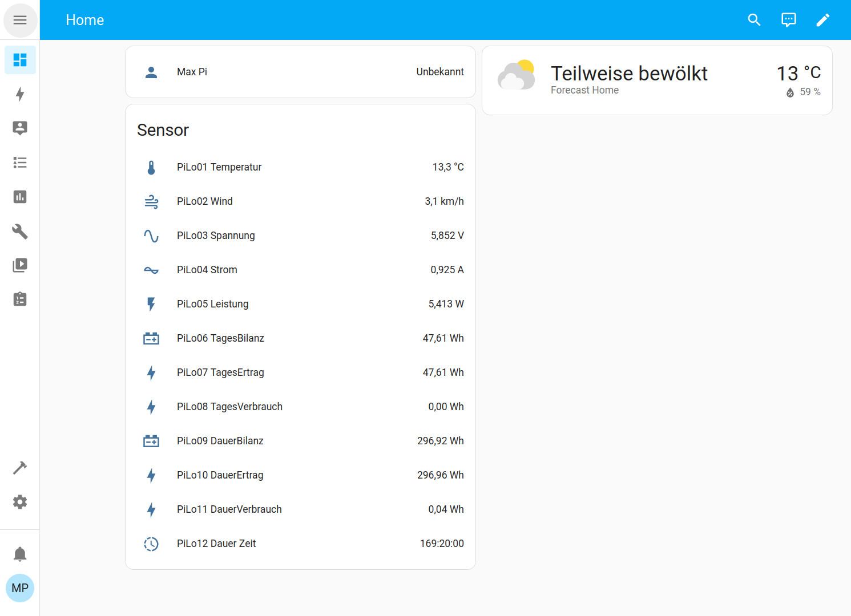Click the 0,925 A current value
This screenshot has height=616, width=851.
(x=447, y=270)
